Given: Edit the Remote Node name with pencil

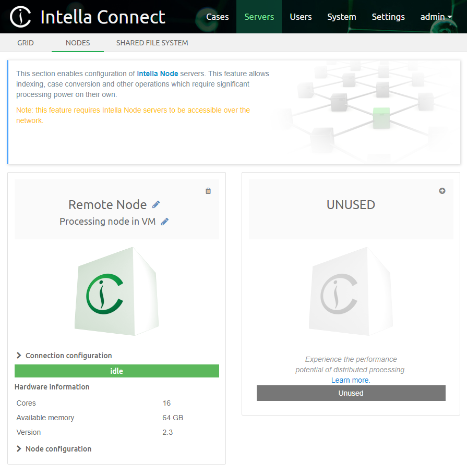Looking at the screenshot, I should (156, 204).
